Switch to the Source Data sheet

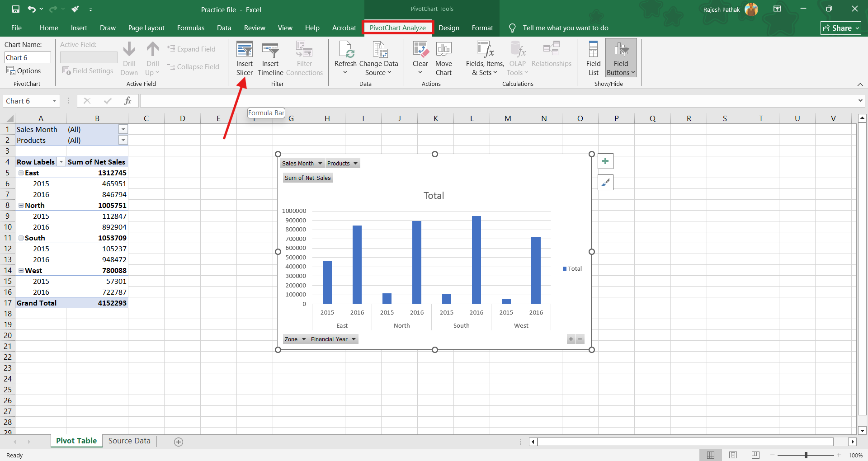129,441
